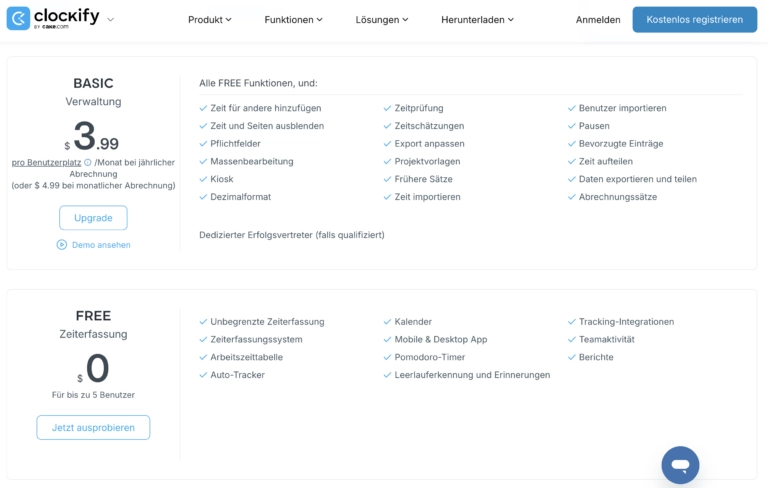Open the Lösungen navigation menu
This screenshot has width=768, height=488.
[382, 20]
